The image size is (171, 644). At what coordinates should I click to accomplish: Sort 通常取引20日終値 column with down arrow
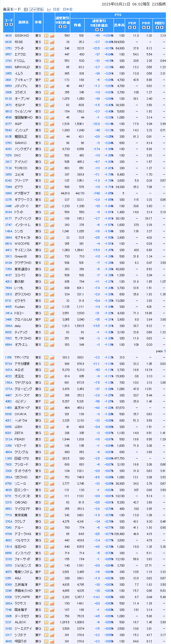[x=65, y=27]
